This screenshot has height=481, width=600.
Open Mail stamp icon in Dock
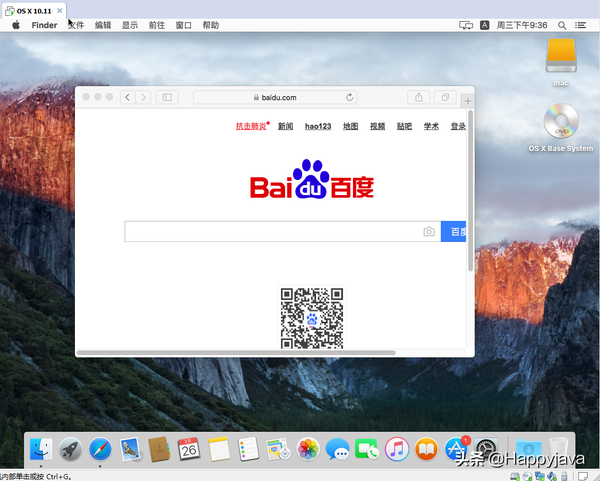pyautogui.click(x=130, y=449)
